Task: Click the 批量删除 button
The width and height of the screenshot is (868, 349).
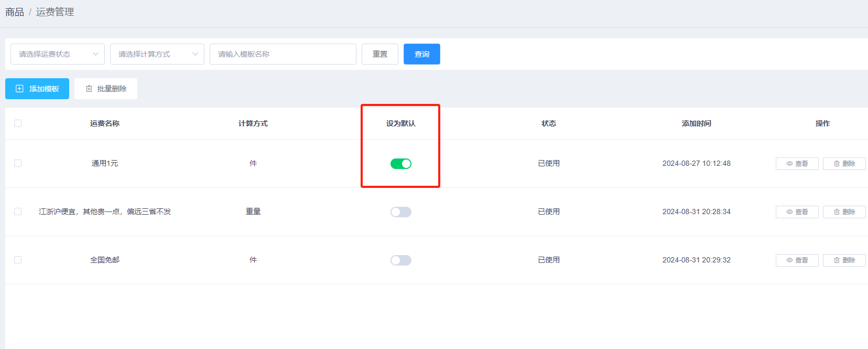Action: coord(106,89)
